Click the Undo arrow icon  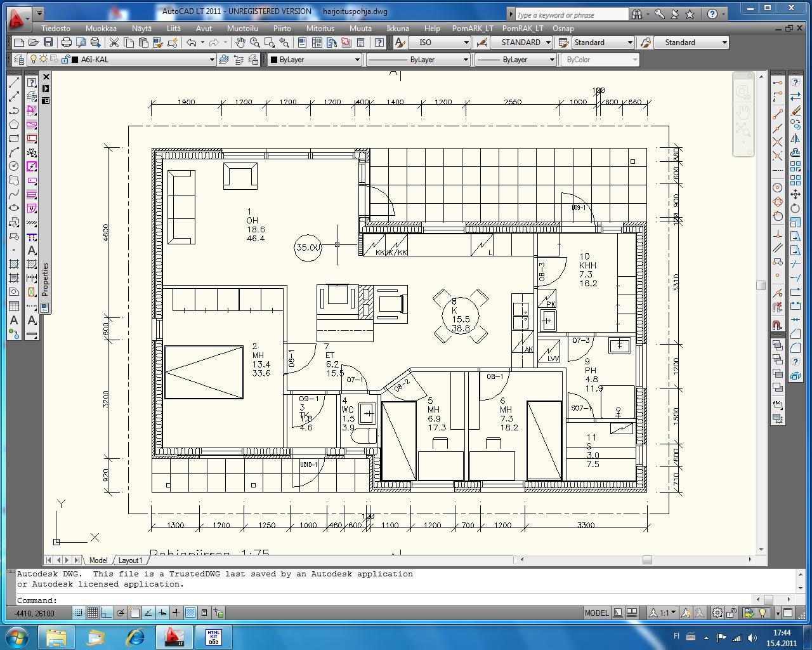point(191,43)
